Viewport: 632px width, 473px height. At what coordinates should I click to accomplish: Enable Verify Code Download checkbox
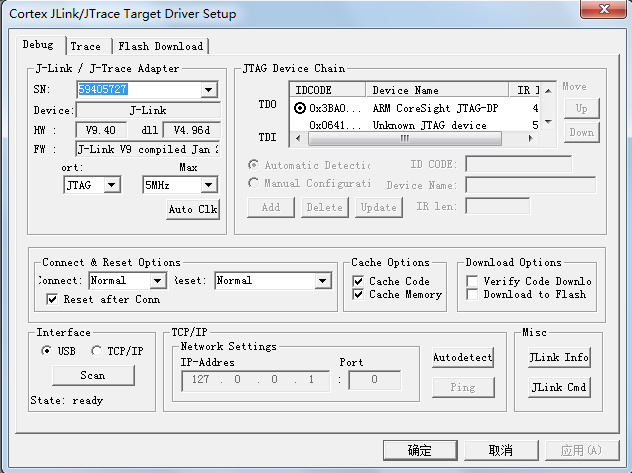tap(472, 281)
